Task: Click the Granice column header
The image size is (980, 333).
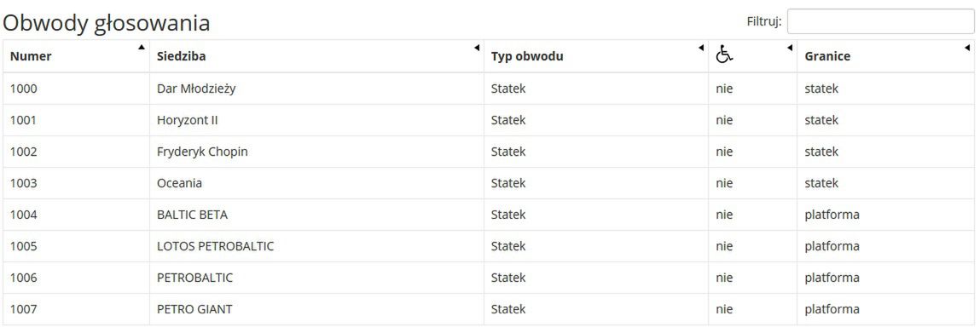Action: pyautogui.click(x=827, y=56)
